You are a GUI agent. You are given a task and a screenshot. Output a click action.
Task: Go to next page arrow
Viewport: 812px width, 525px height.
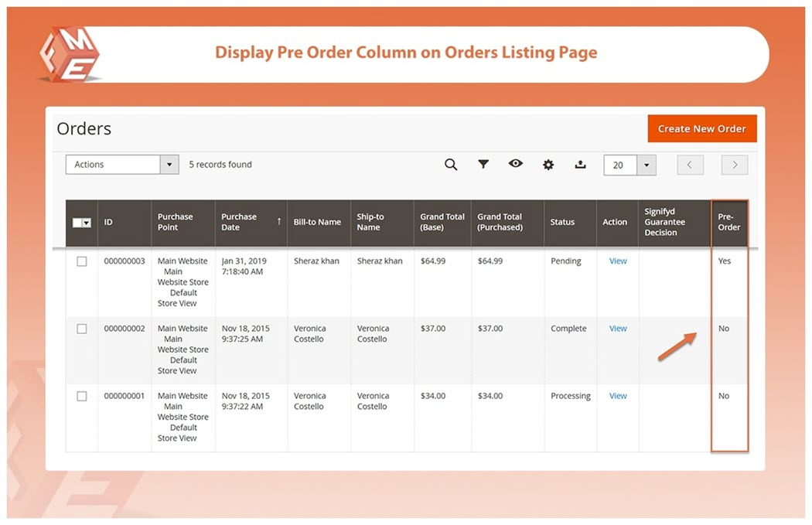pyautogui.click(x=735, y=165)
